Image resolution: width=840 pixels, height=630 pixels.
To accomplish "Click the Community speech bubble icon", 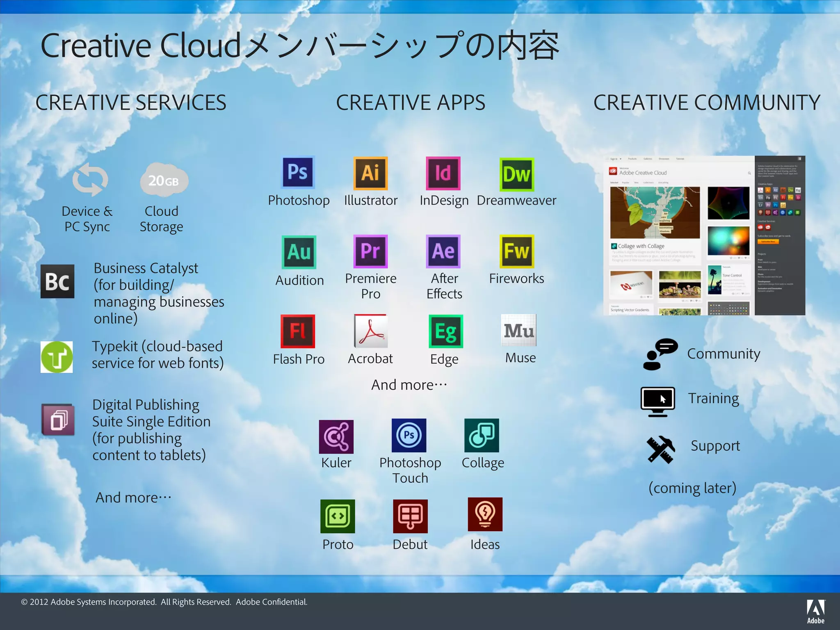I will [660, 354].
